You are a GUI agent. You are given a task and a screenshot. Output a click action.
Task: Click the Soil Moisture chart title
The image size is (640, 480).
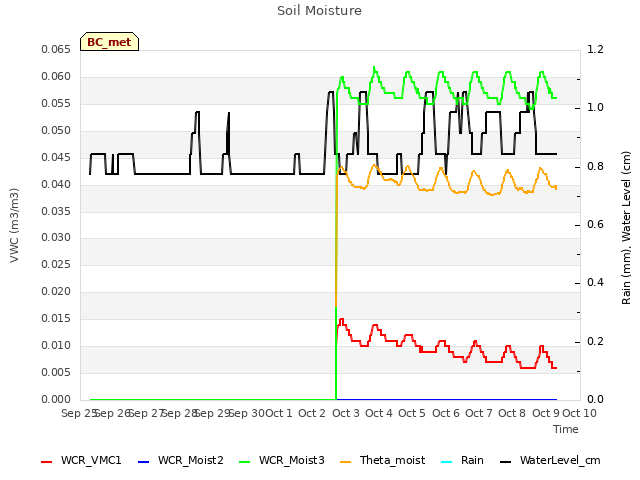coord(319,11)
